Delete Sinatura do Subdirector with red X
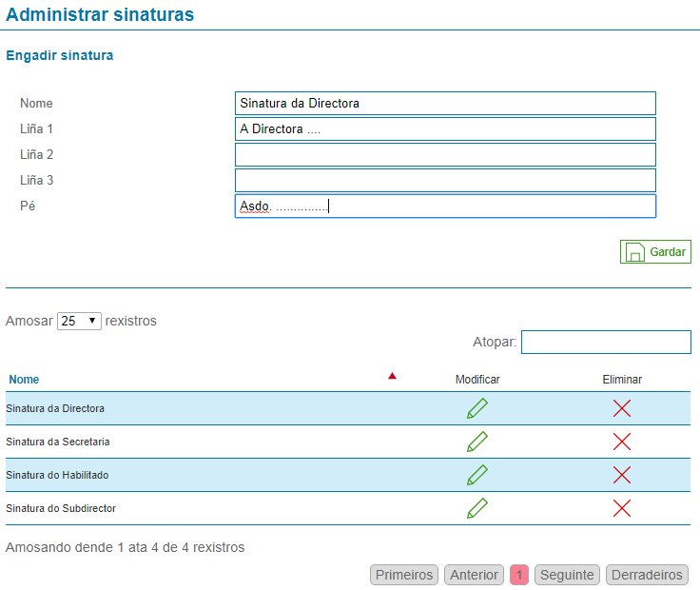Screen dimensions: 700x590 click(622, 508)
